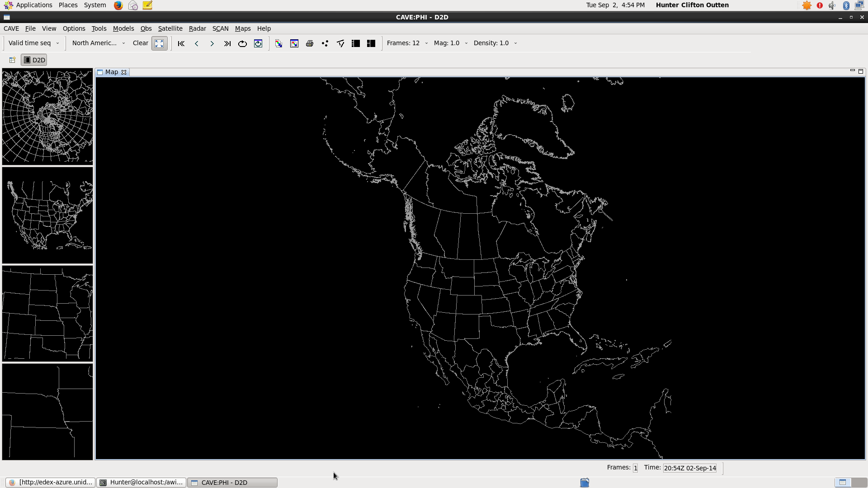This screenshot has height=488, width=868.
Task: Click the printer icon in toolbar
Action: [x=310, y=43]
